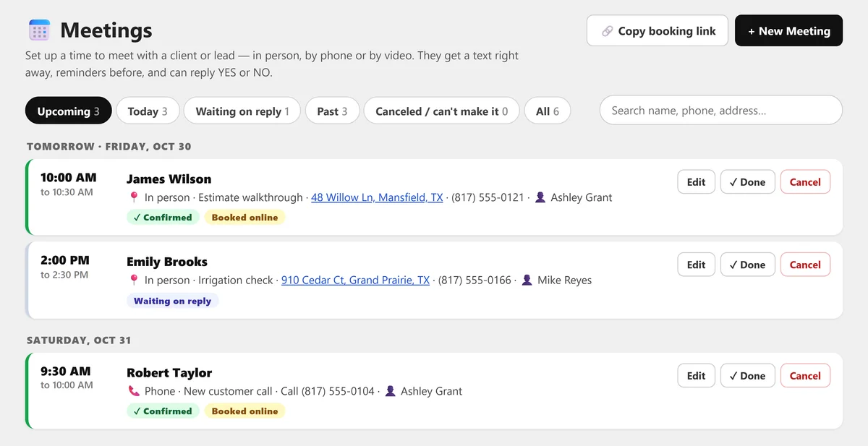Open the 48 Willow Ln, Mansfield, TX address link
The height and width of the screenshot is (446, 868).
(x=377, y=197)
